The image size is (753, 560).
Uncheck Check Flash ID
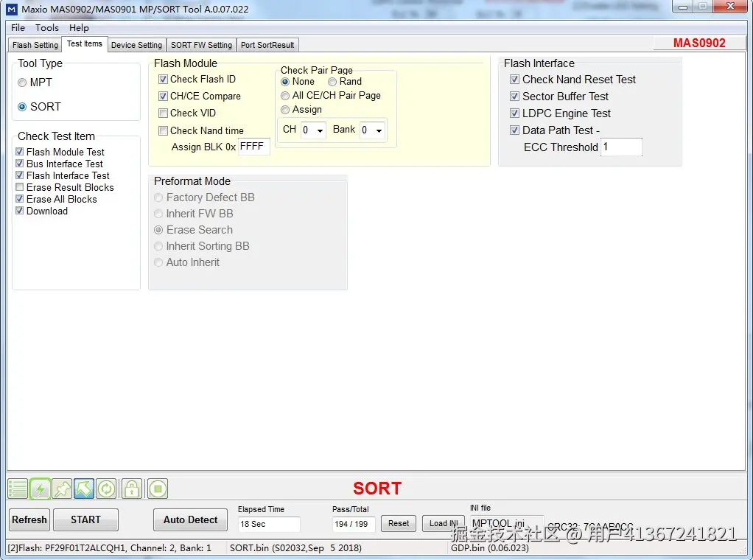pos(164,80)
